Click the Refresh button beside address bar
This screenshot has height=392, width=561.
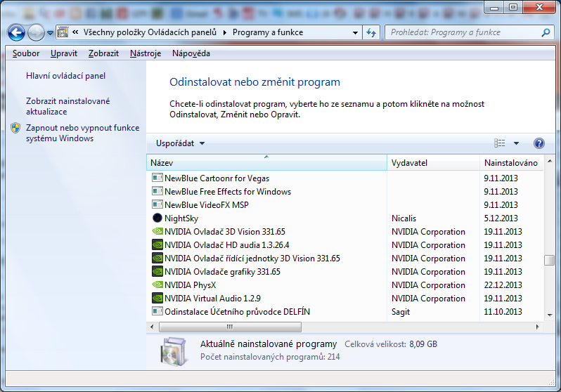point(371,32)
